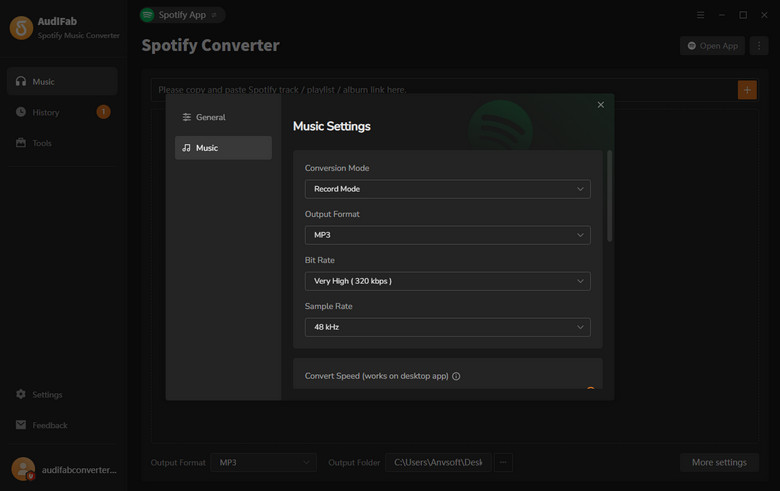780x491 pixels.
Task: Expand the bottom Output Format MP3 dropdown
Action: pos(264,463)
